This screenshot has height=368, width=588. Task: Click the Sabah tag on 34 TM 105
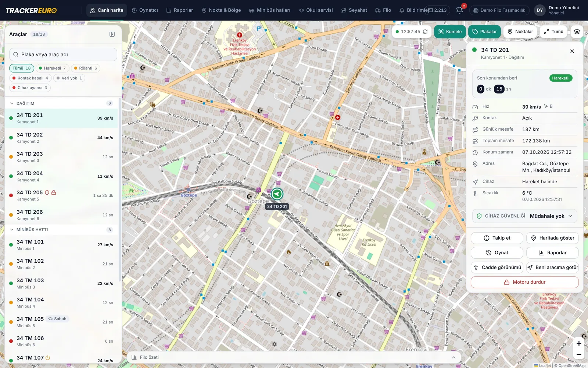point(57,319)
